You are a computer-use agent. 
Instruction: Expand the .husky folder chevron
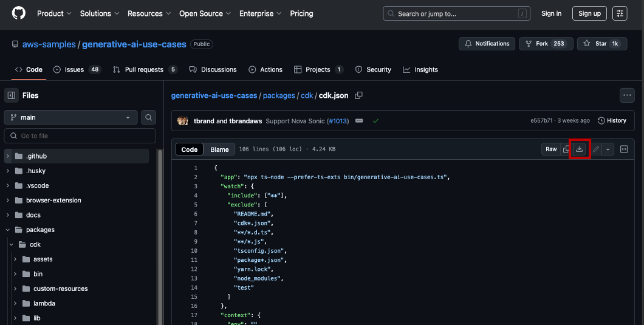tap(8, 171)
